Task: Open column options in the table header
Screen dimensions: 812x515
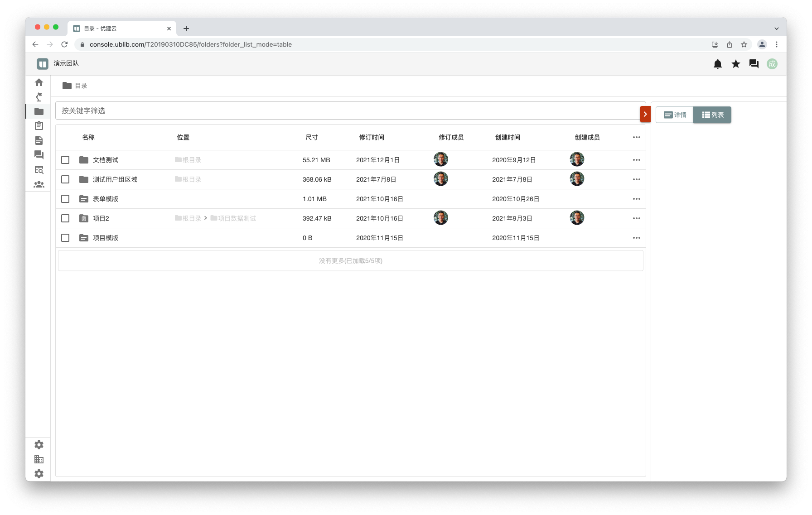Action: pyautogui.click(x=636, y=137)
